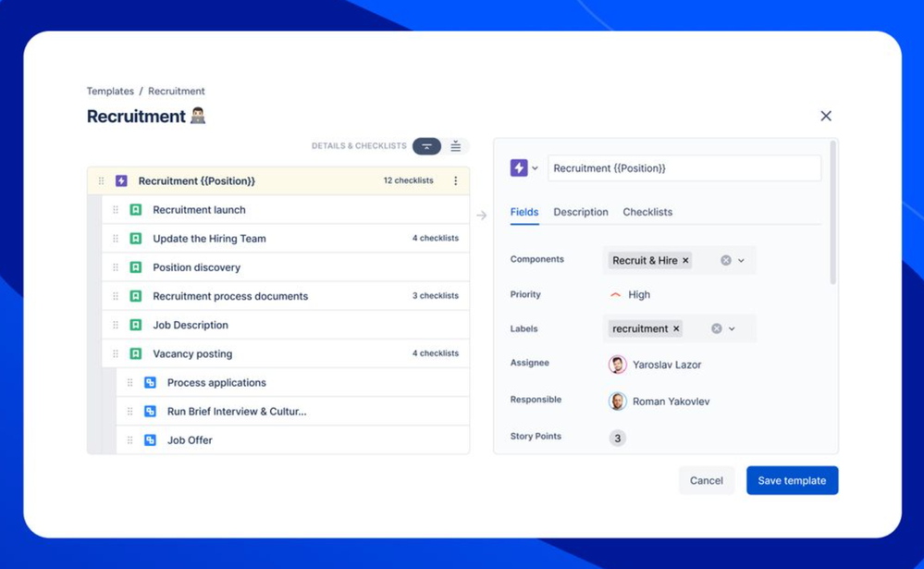Clear all Labels with the circled x
This screenshot has width=924, height=569.
pyautogui.click(x=717, y=329)
